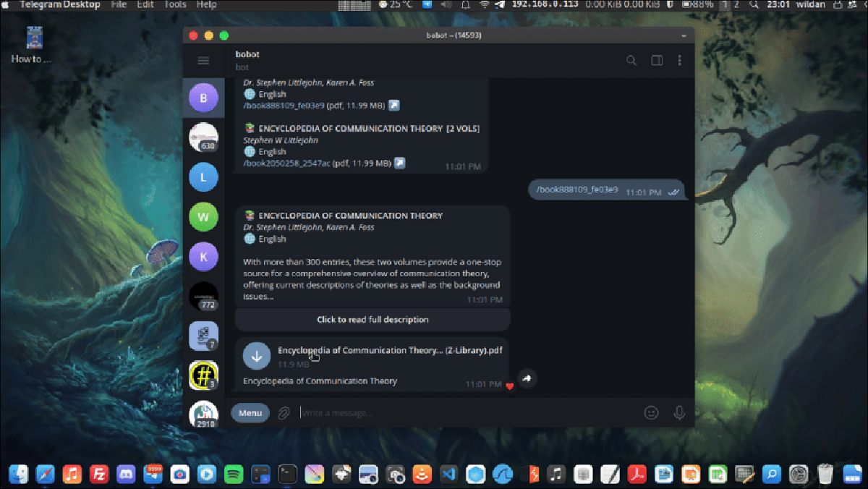This screenshot has width=868, height=489.
Task: Click the red heart reaction
Action: 509,386
